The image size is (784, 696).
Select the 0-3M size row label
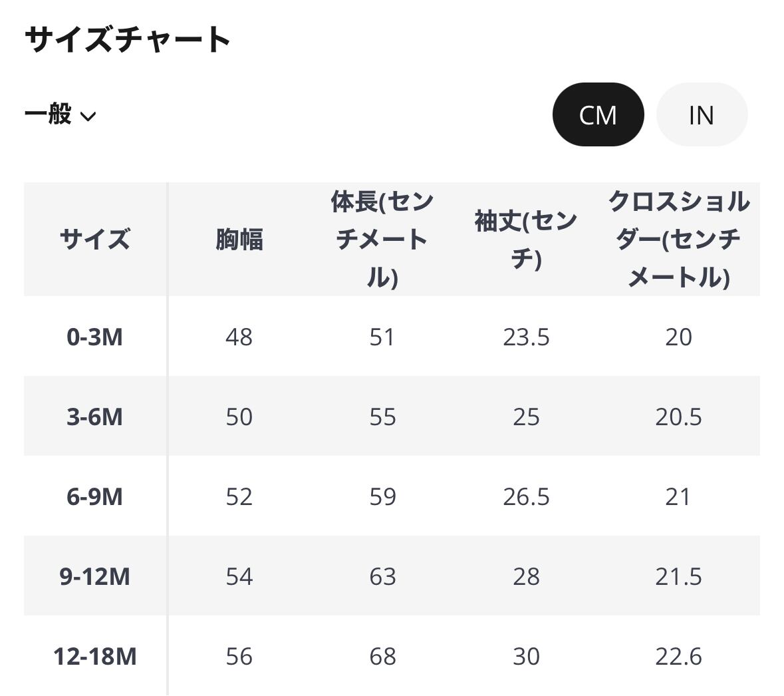[x=94, y=337]
